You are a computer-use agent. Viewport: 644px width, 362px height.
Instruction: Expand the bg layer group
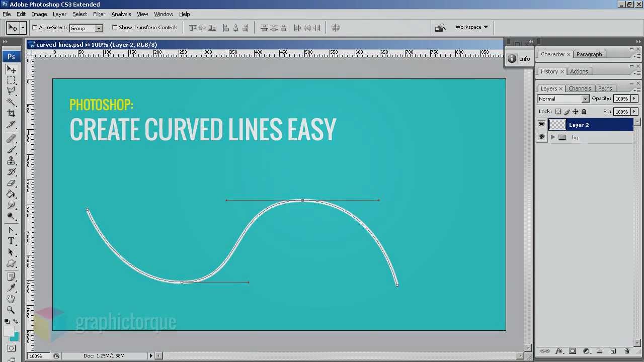coord(553,137)
